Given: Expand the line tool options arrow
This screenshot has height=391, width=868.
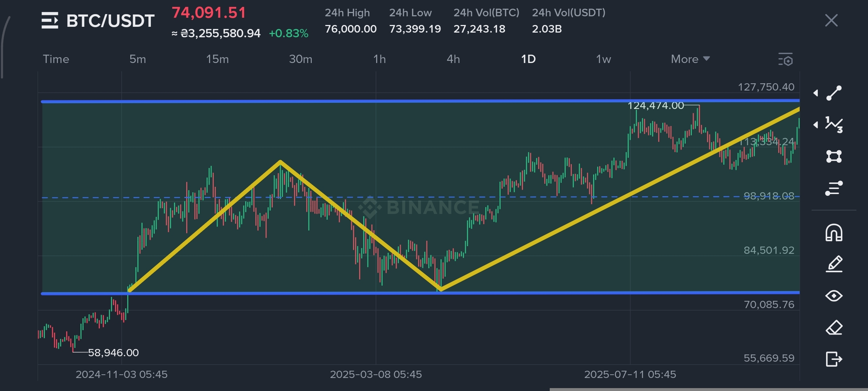Looking at the screenshot, I should tap(816, 93).
